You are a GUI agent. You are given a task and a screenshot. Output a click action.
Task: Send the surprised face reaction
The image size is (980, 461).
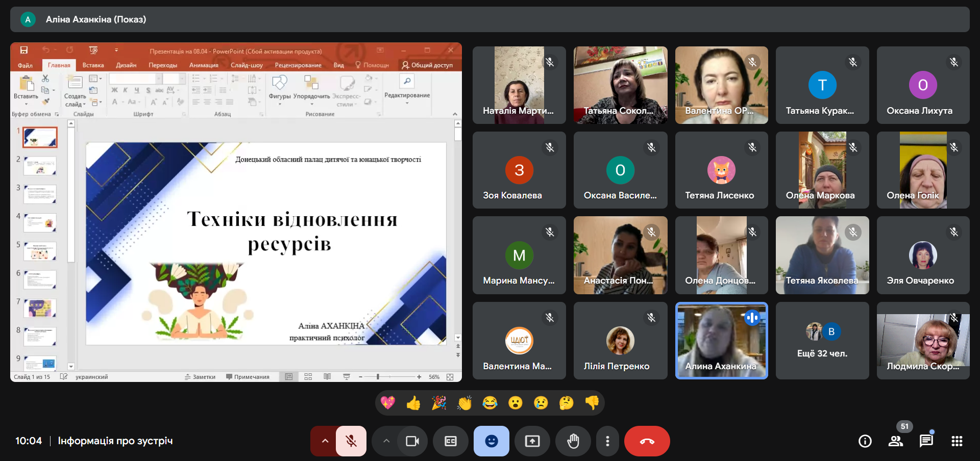point(516,403)
